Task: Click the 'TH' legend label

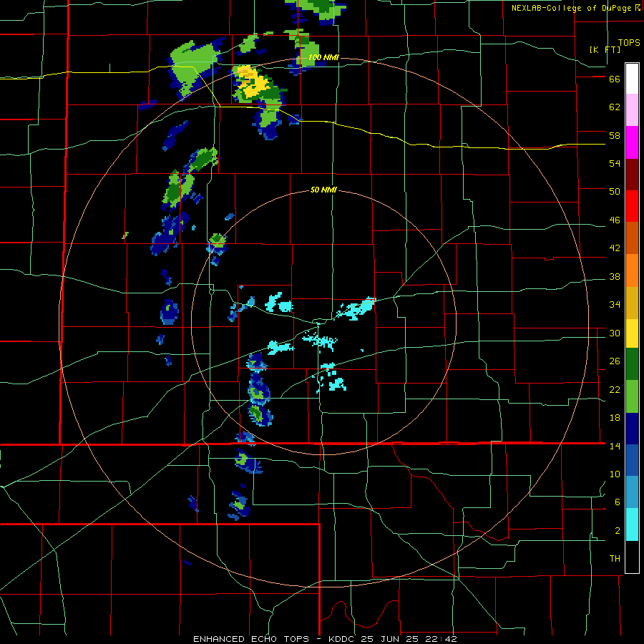Action: pos(615,559)
